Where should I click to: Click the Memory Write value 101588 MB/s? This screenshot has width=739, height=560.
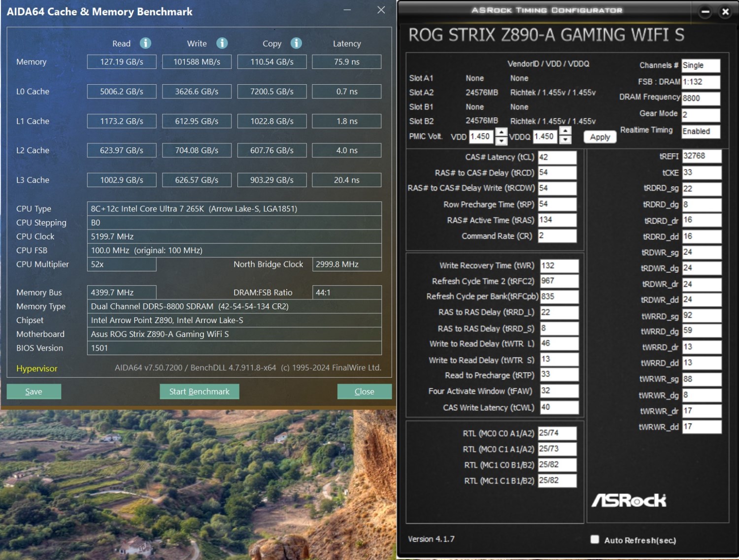pyautogui.click(x=197, y=62)
